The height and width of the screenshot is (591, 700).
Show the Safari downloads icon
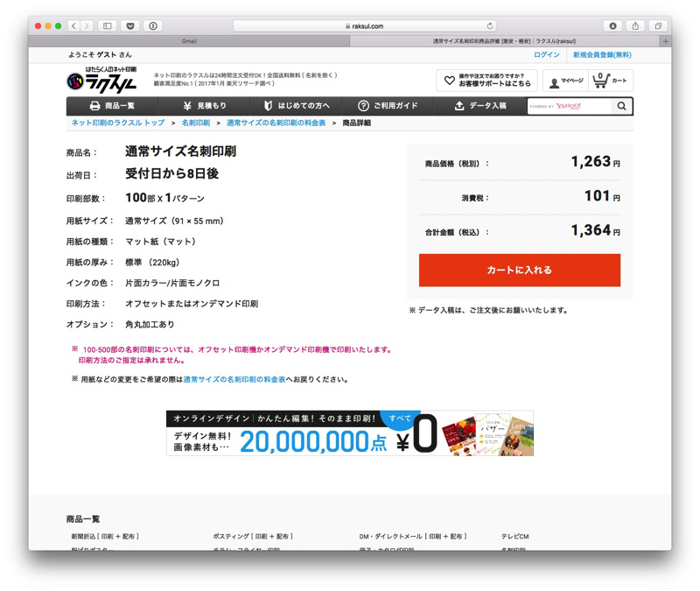coord(613,26)
